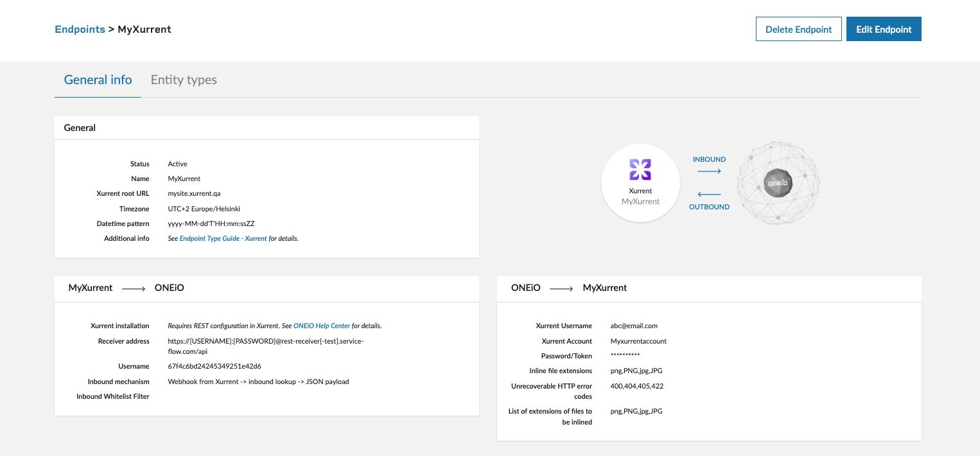The width and height of the screenshot is (980, 456).
Task: Click the List of extensions to be inlined value
Action: click(636, 411)
